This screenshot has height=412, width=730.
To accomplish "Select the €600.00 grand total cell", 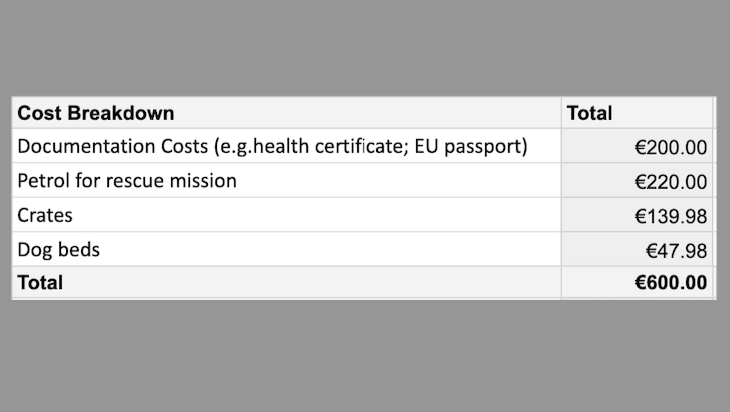I will [637, 282].
